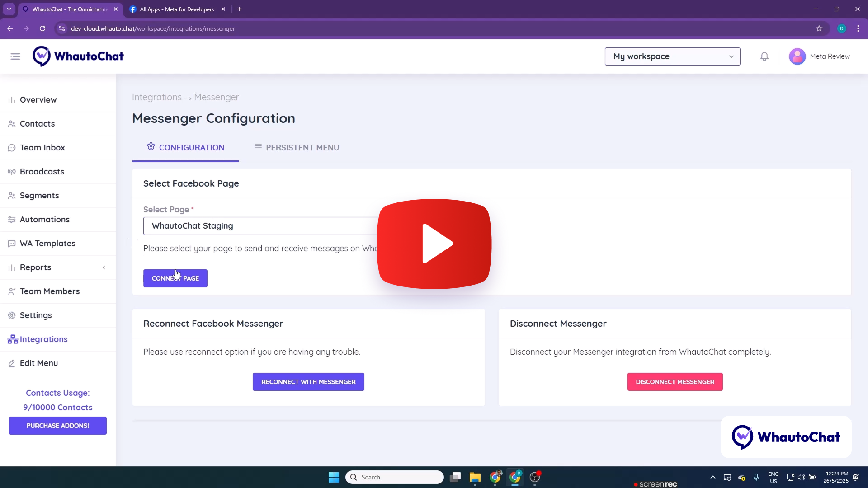
Task: Open the Edit Menu section
Action: [x=38, y=362]
